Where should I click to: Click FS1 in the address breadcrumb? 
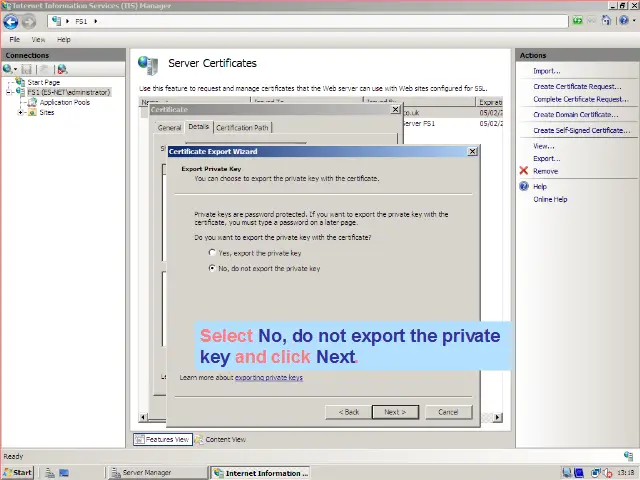click(x=81, y=21)
